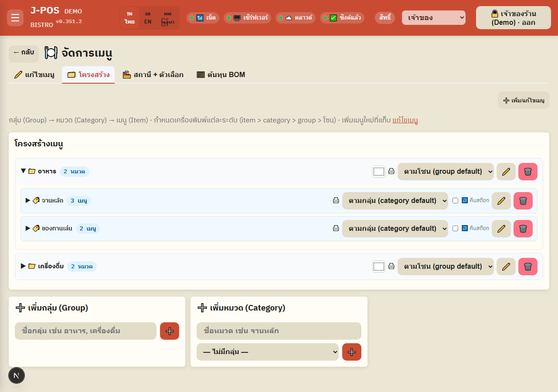Open printer dropdown for จานหลัก category

click(395, 201)
